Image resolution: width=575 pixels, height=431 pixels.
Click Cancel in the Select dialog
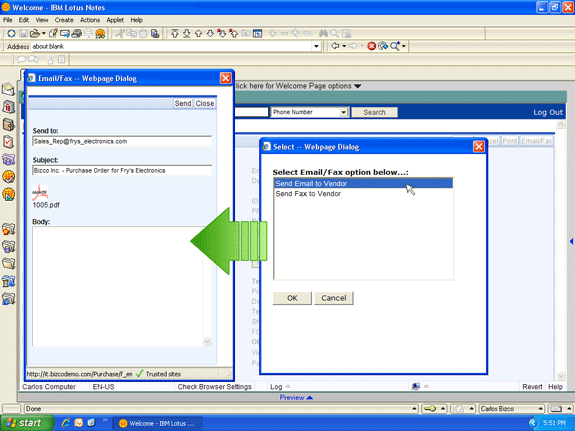pyautogui.click(x=334, y=298)
